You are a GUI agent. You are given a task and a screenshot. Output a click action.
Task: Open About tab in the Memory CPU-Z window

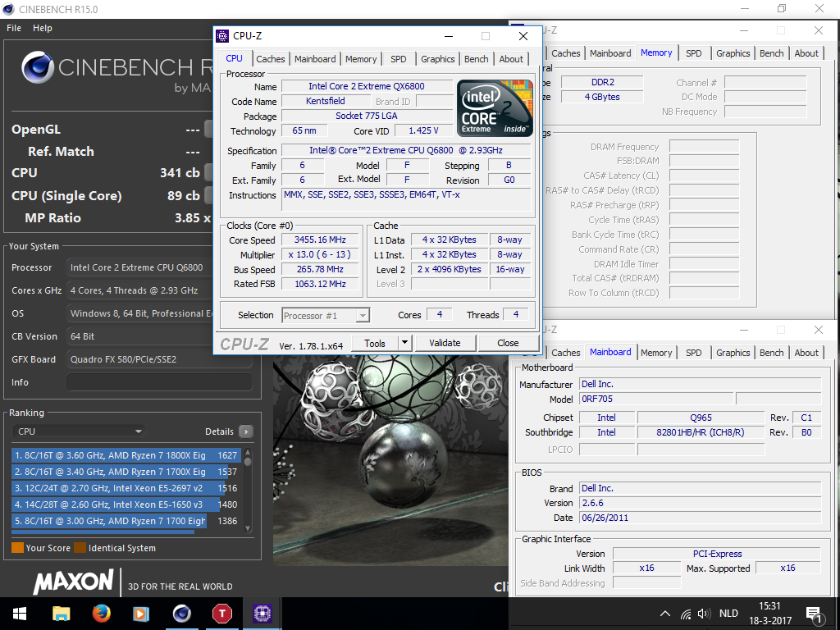point(806,53)
